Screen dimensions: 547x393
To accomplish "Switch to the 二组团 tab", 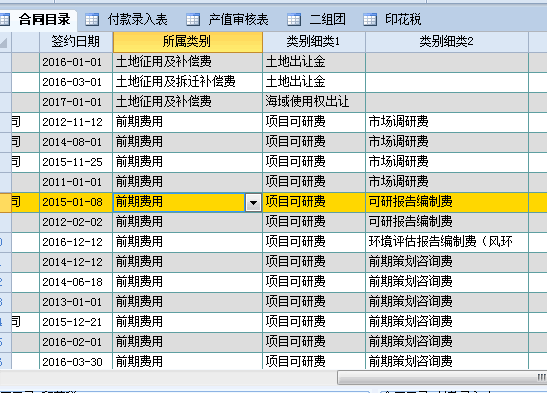I will tap(327, 20).
